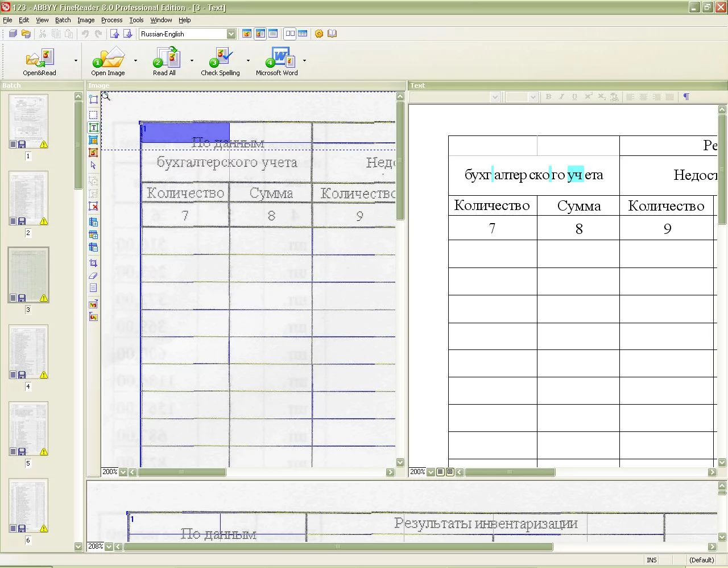This screenshot has width=728, height=568.
Task: Expand the Read All dropdown arrow
Action: click(192, 60)
